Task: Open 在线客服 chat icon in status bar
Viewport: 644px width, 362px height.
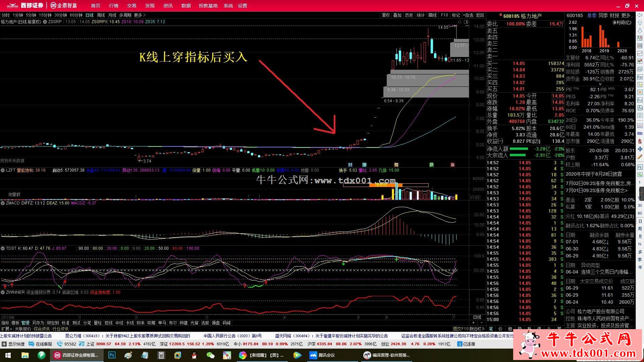Action: coord(31,344)
